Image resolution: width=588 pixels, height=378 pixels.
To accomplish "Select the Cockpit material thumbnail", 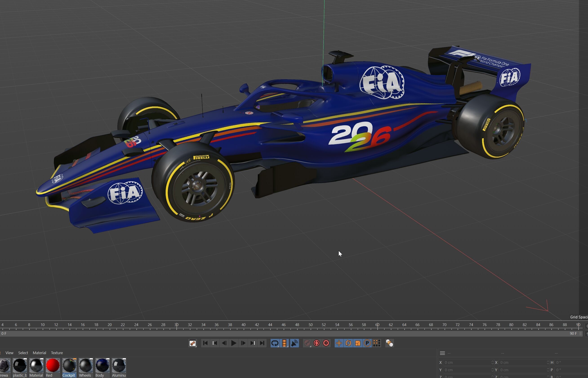I will click(x=69, y=365).
